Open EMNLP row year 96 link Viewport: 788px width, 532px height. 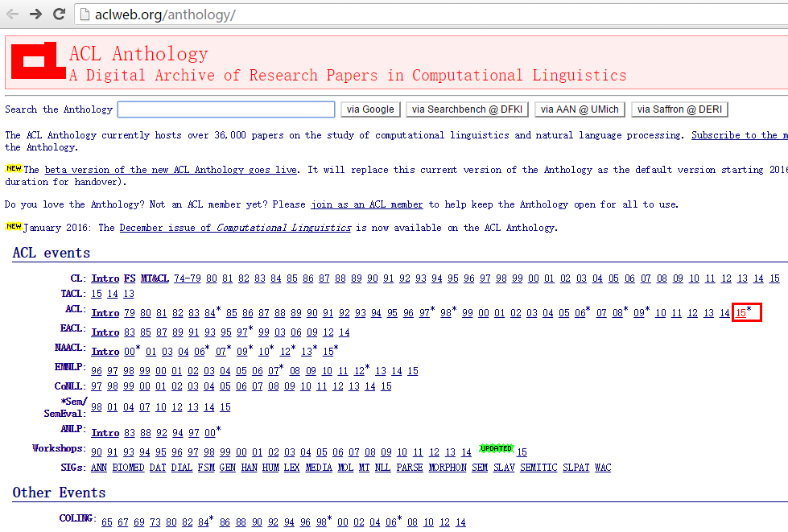pos(97,371)
